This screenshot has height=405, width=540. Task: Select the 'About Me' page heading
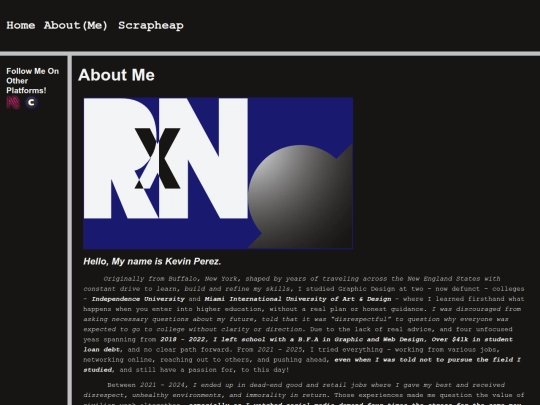coord(116,75)
